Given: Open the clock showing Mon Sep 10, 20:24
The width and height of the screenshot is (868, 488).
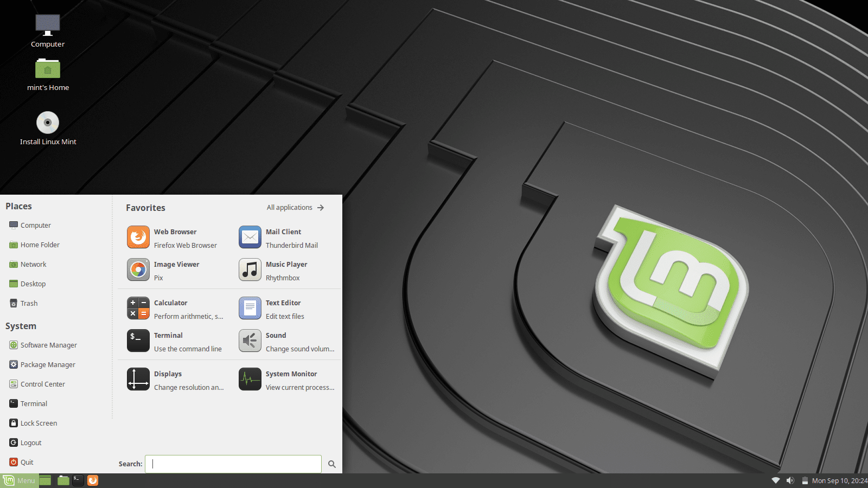Looking at the screenshot, I should click(839, 480).
